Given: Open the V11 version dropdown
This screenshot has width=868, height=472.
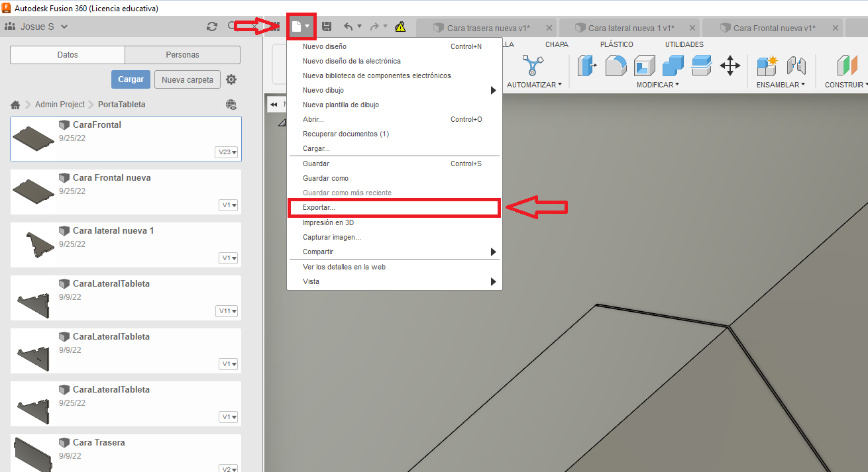Looking at the screenshot, I should click(227, 311).
